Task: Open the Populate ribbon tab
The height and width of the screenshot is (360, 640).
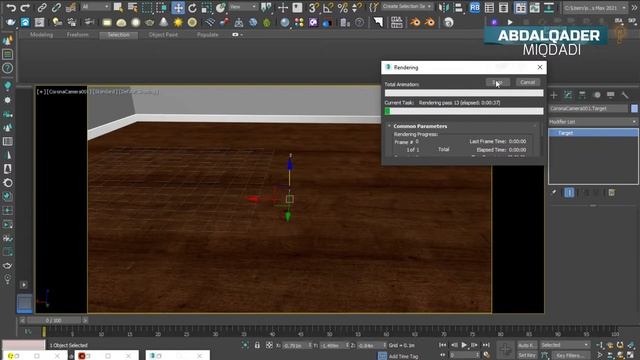Action: click(x=207, y=35)
